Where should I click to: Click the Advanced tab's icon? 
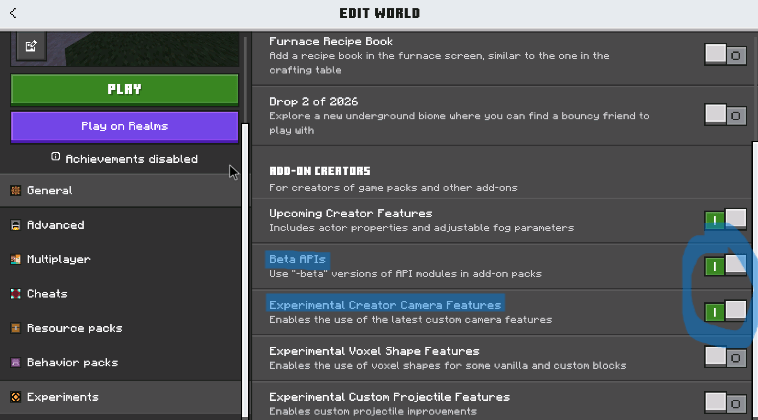pos(15,225)
